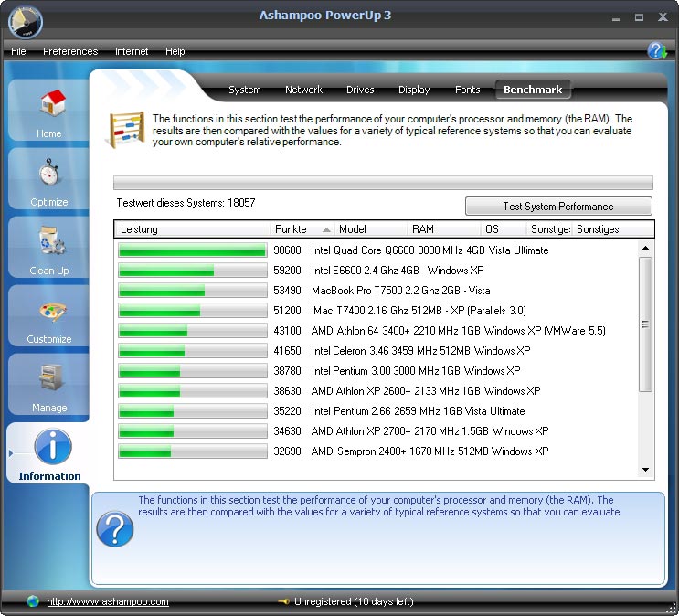
Task: Click score value 53490
Action: pos(287,291)
